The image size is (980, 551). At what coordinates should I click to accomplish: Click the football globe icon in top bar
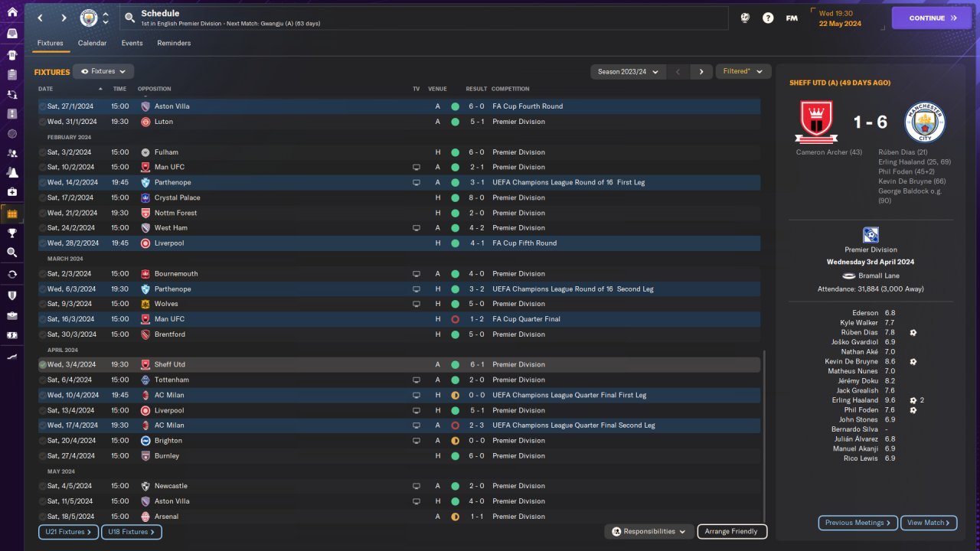[745, 18]
